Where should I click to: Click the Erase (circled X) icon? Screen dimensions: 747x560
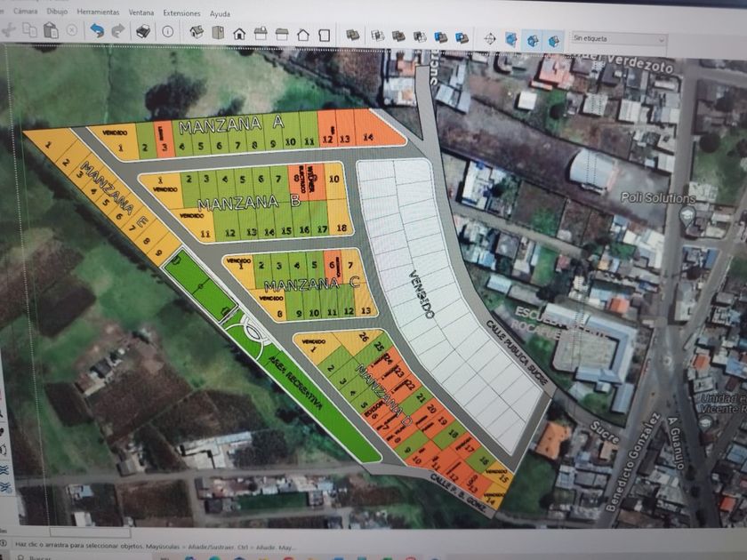[x=71, y=30]
